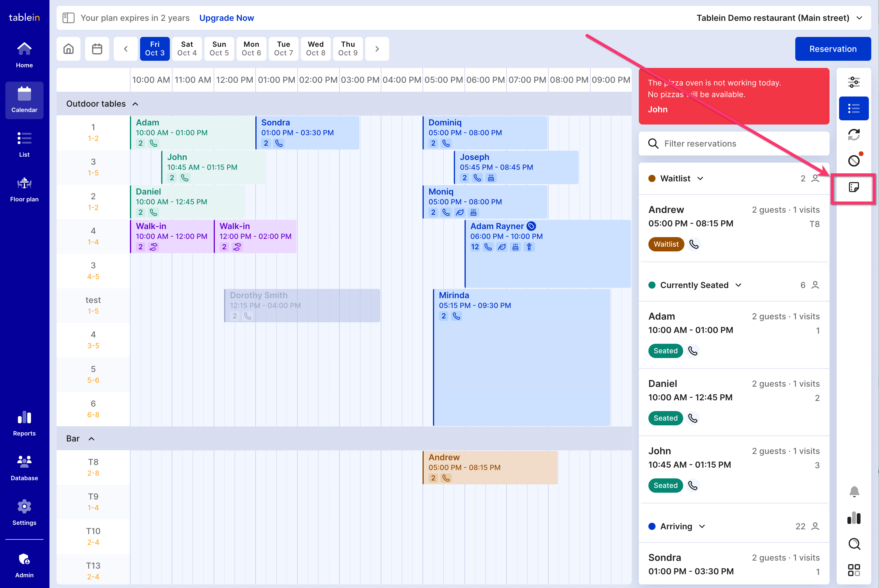Click the grid layout icon
The height and width of the screenshot is (588, 879).
point(854,570)
